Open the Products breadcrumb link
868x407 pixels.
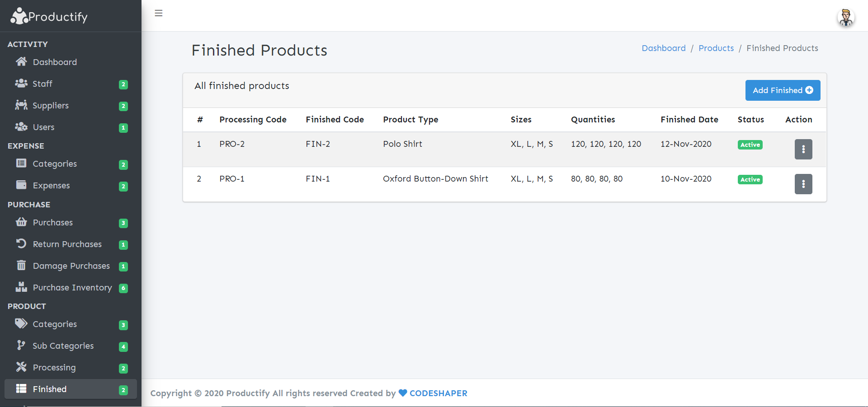716,48
